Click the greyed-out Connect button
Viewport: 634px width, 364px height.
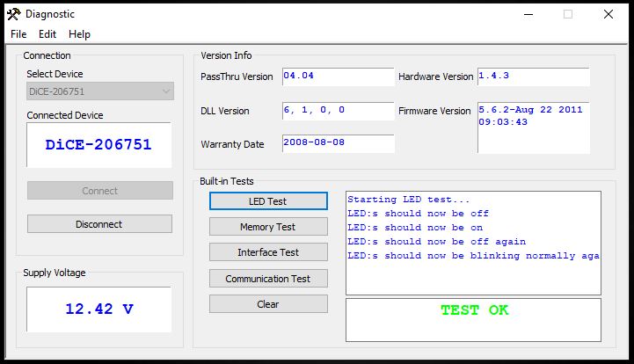[x=100, y=191]
